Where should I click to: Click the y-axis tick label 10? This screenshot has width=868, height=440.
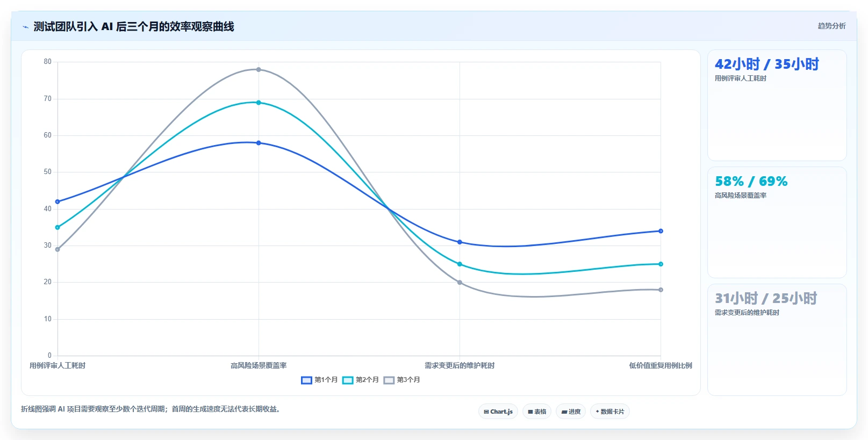click(48, 319)
